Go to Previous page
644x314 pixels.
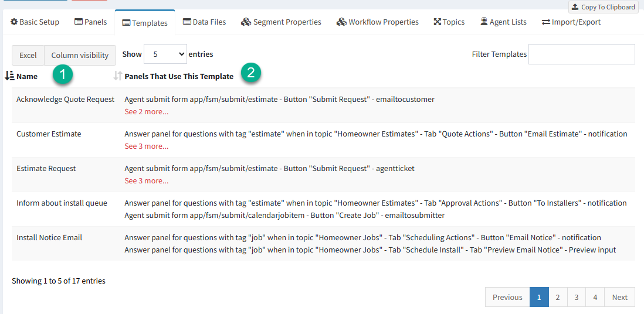(x=508, y=297)
